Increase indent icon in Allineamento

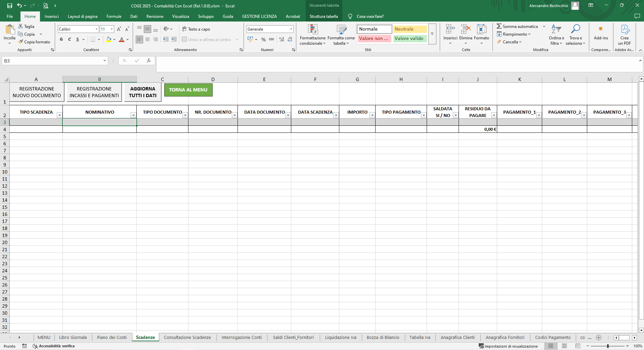(x=174, y=39)
